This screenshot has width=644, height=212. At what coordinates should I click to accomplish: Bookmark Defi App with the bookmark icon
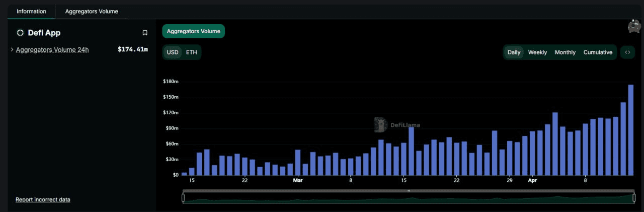[x=145, y=33]
